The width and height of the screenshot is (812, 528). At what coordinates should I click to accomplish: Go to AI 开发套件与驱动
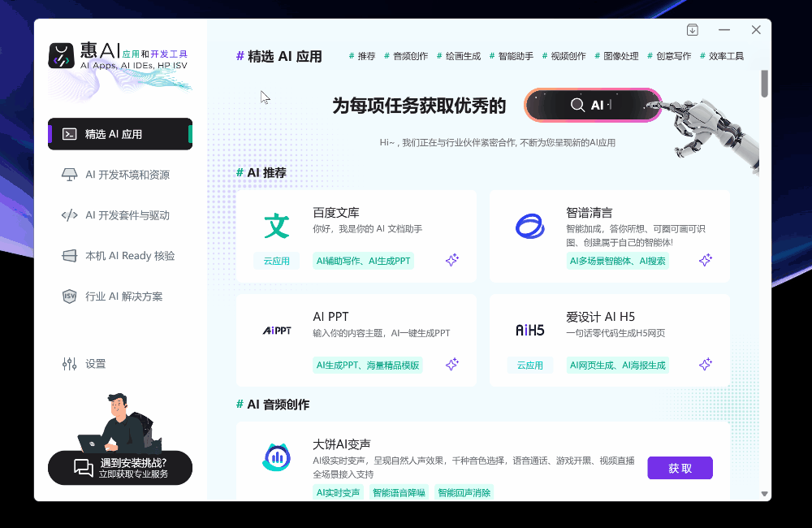point(120,215)
